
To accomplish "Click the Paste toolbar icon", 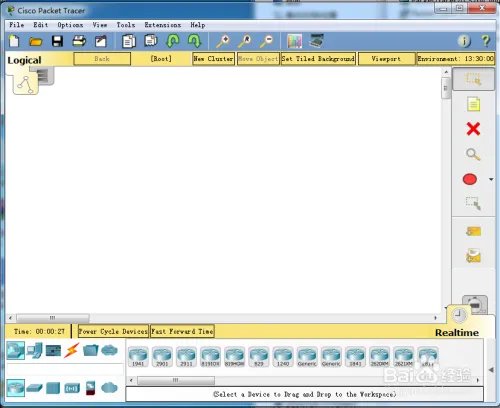I will (x=151, y=41).
